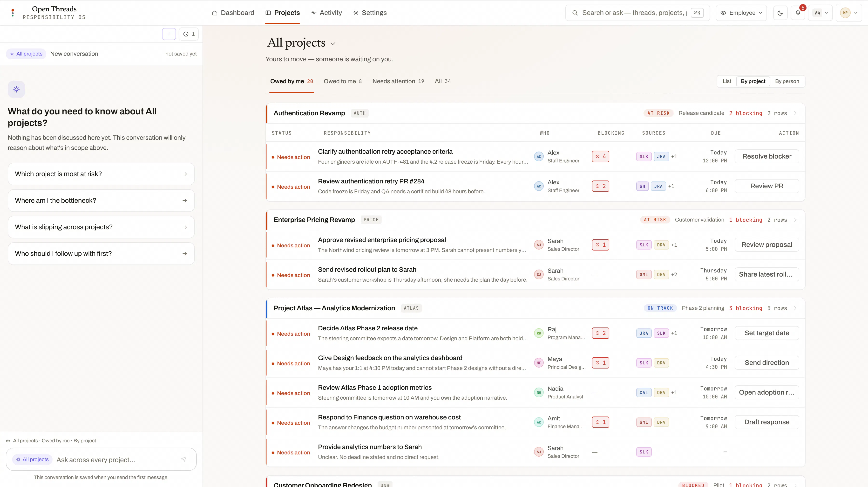Click Alex AC avatar on Clarify authentication row
Image resolution: width=868 pixels, height=487 pixels.
[539, 156]
